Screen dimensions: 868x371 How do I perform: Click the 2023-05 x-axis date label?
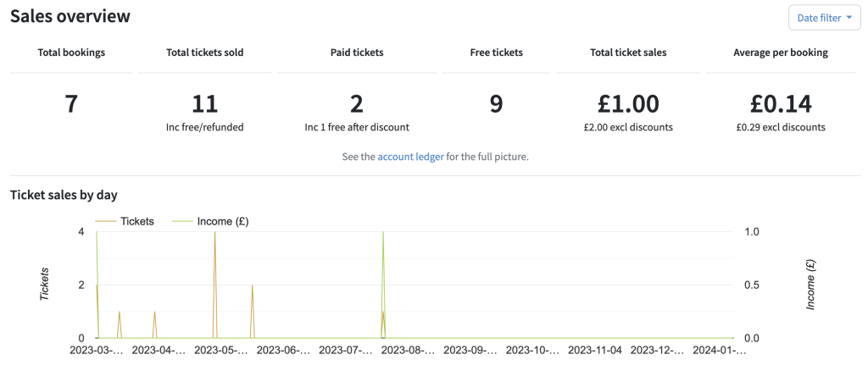tap(221, 350)
